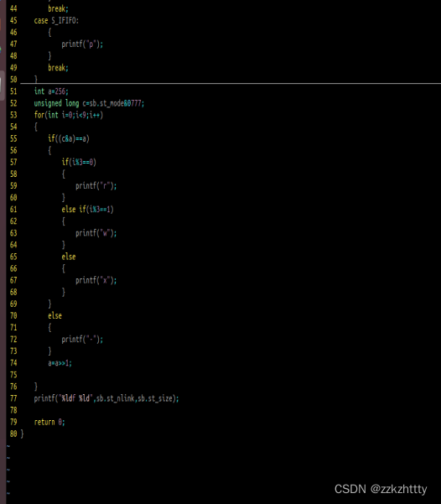Click line number 61

(x=13, y=210)
